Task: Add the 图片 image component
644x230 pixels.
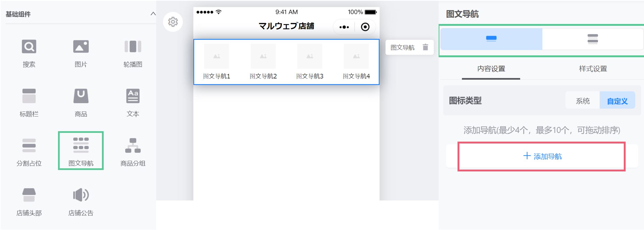Action: pyautogui.click(x=81, y=54)
